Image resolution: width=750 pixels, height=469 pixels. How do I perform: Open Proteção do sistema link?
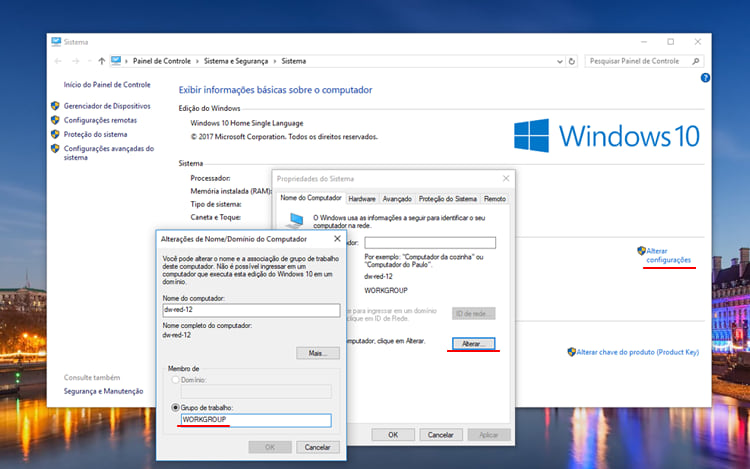[x=96, y=134]
